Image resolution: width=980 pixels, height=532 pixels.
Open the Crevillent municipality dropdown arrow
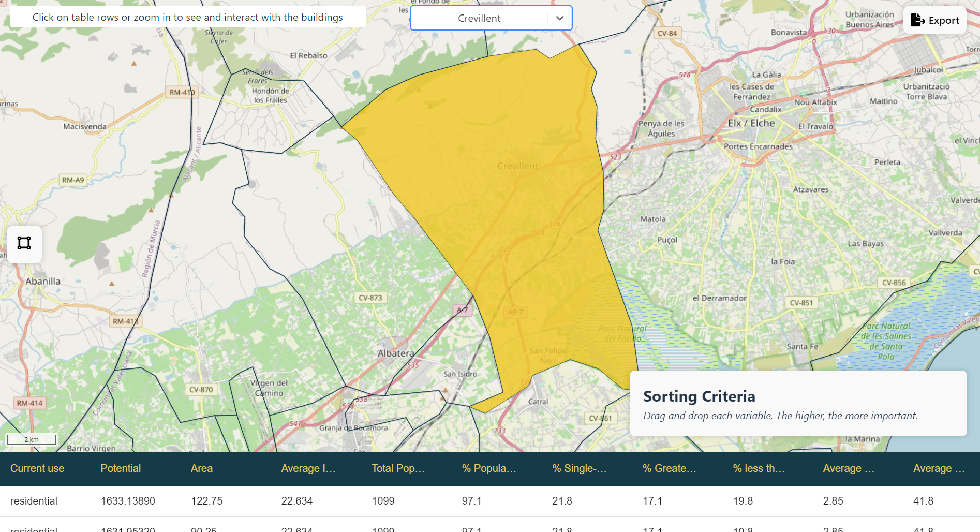click(x=560, y=18)
